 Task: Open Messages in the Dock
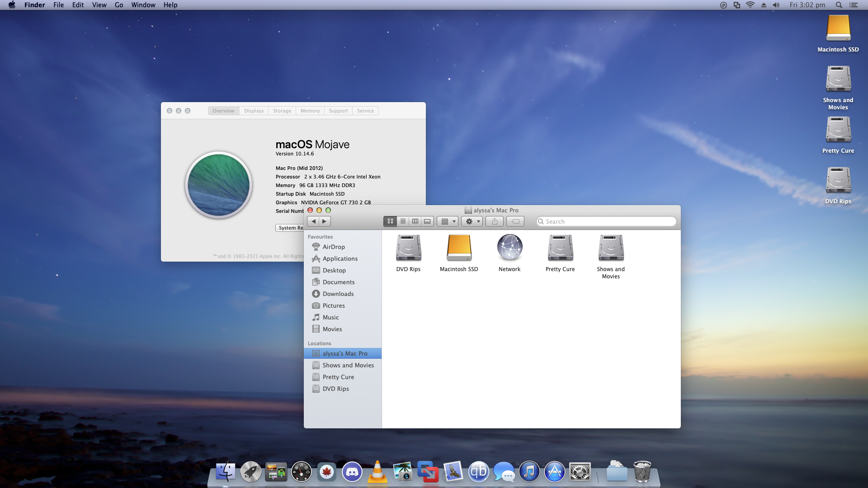[504, 472]
